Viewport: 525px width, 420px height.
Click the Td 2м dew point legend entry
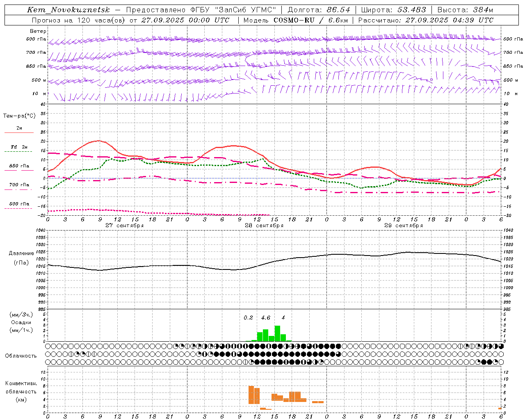[19, 147]
